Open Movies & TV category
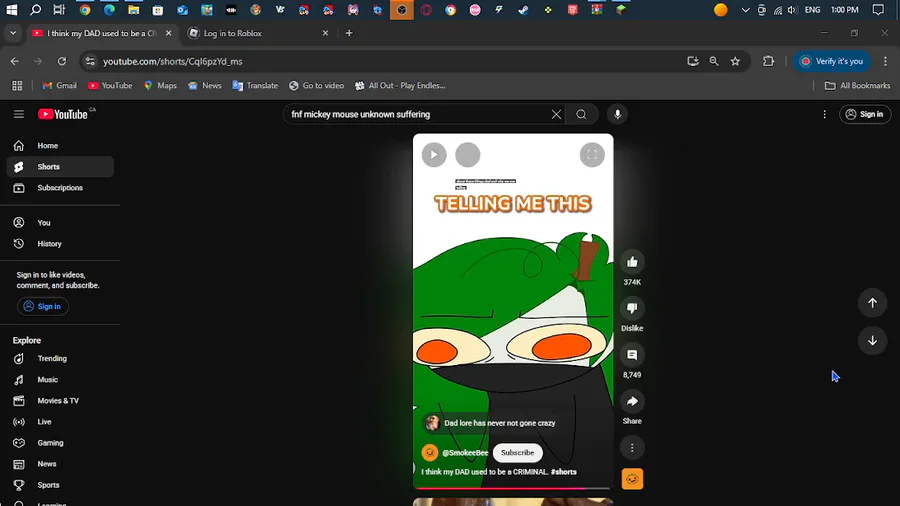The image size is (900, 506). (60, 401)
